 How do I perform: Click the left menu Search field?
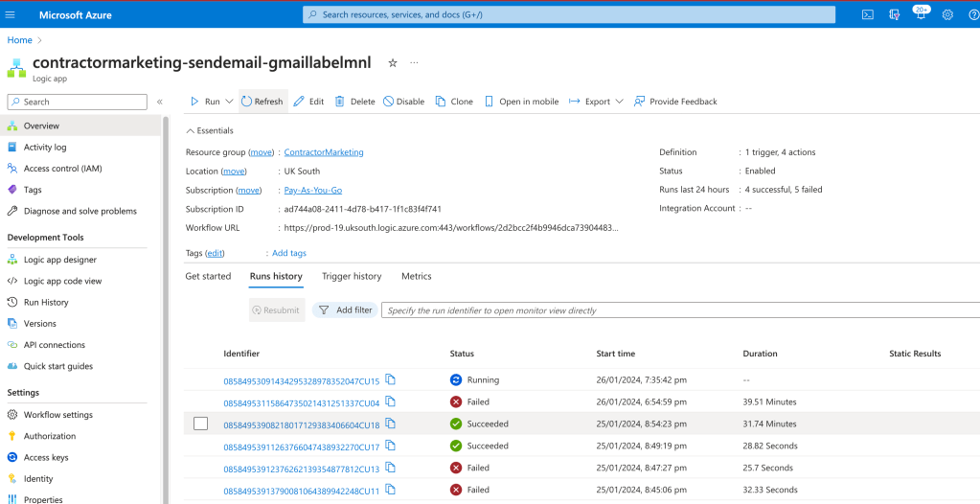(x=77, y=102)
